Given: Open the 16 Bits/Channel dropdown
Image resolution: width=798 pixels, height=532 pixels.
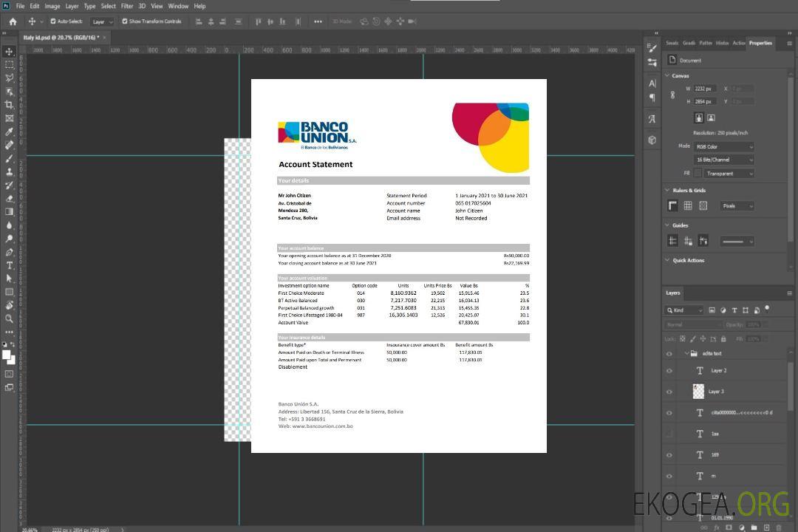Looking at the screenshot, I should pyautogui.click(x=723, y=160).
